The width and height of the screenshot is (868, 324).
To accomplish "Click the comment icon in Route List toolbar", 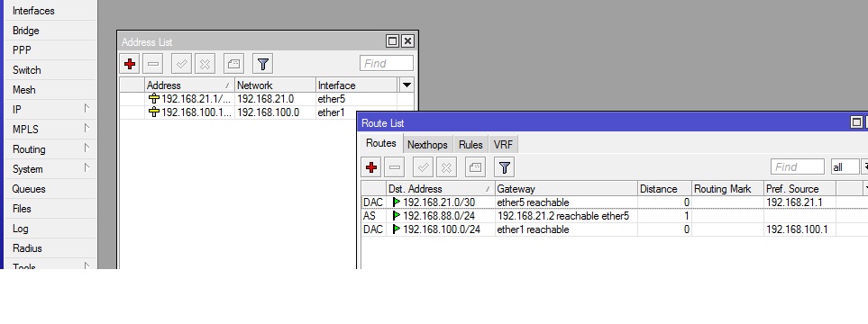I will point(475,167).
